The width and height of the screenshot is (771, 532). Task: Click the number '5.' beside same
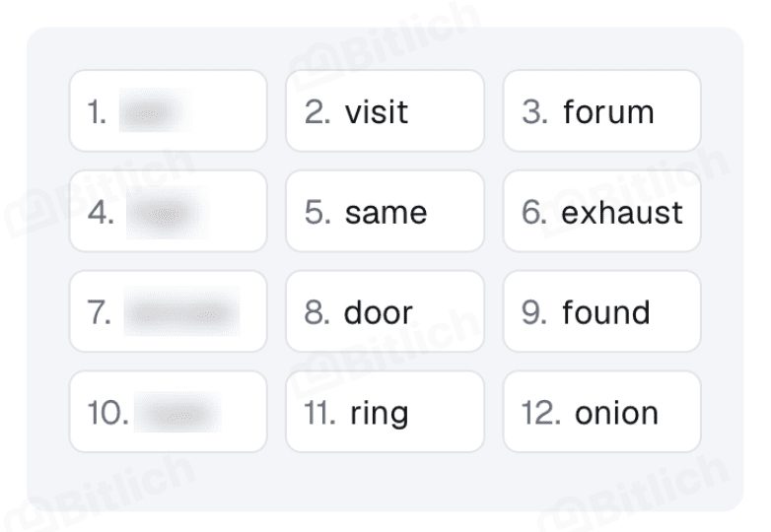pyautogui.click(x=317, y=212)
